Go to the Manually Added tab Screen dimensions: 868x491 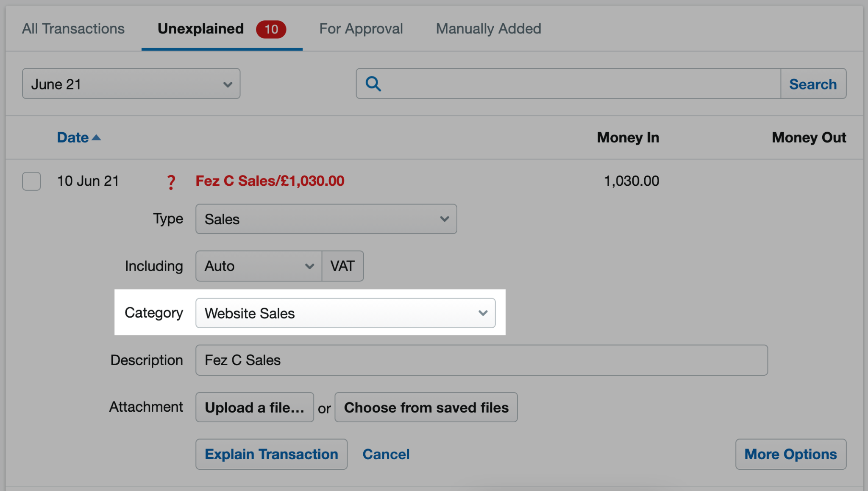(488, 29)
